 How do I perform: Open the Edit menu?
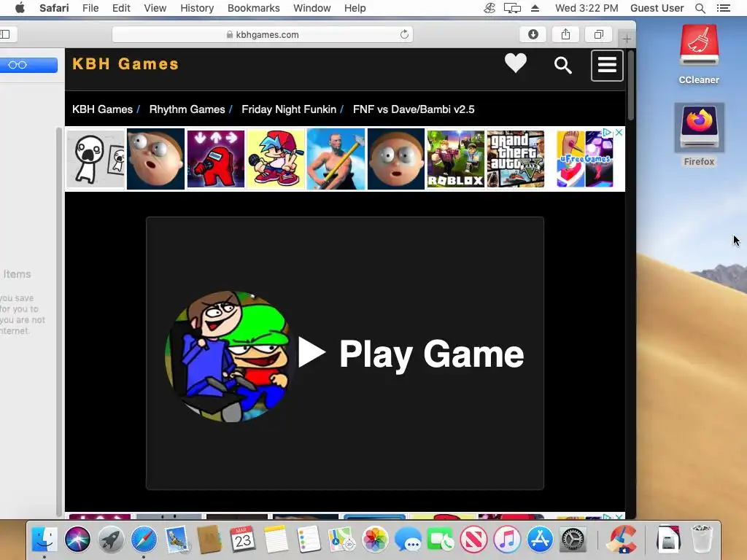pos(121,8)
